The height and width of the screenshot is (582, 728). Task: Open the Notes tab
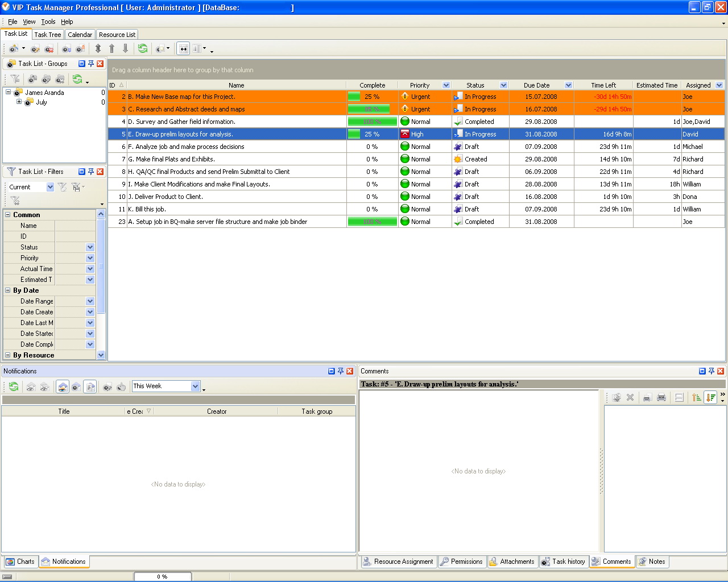652,562
